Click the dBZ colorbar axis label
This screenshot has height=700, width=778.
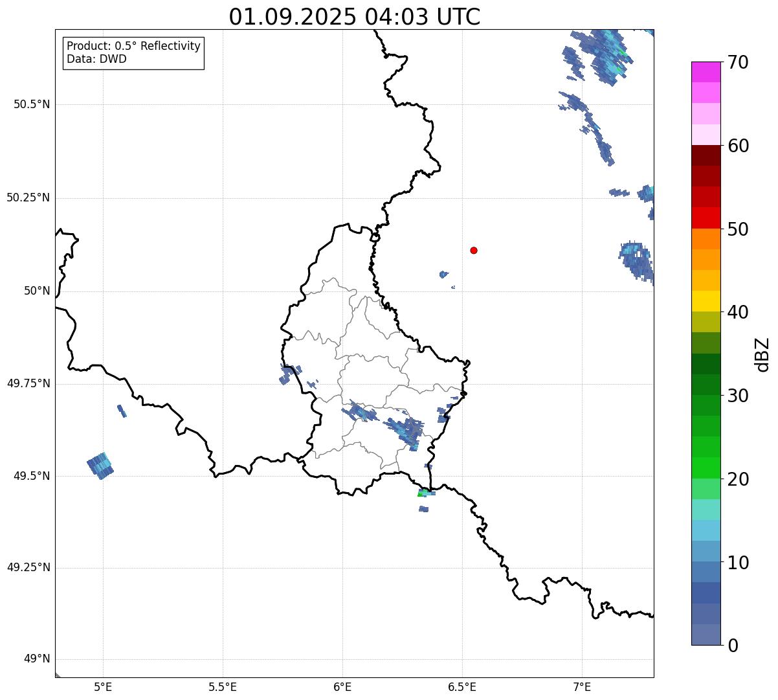tap(762, 354)
